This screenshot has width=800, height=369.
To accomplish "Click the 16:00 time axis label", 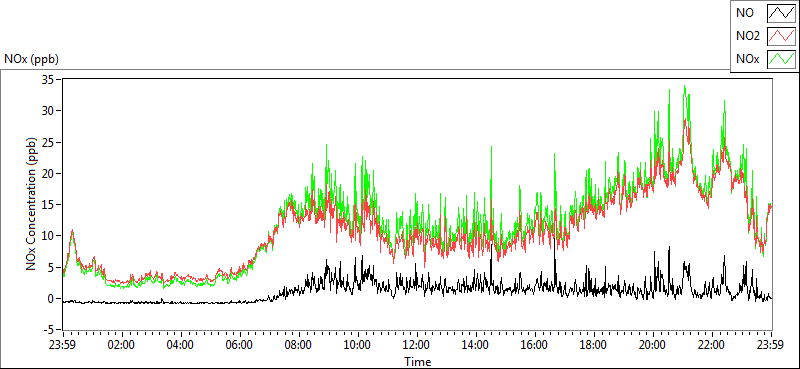I will [x=535, y=344].
